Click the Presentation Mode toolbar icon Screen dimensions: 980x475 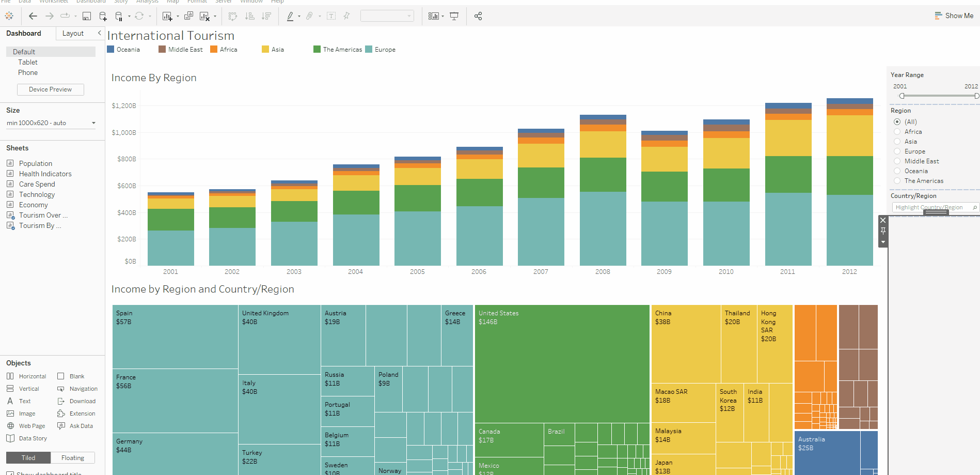point(454,16)
